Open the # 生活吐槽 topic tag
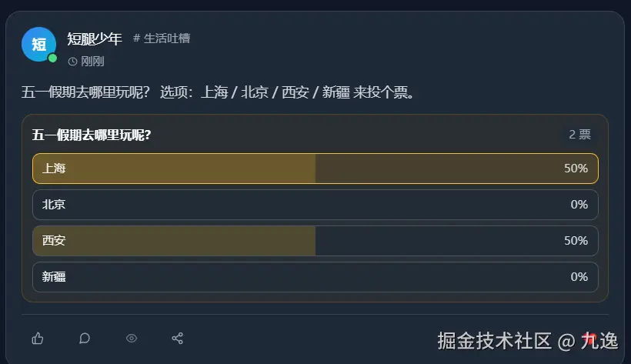The width and height of the screenshot is (631, 364). coord(162,38)
